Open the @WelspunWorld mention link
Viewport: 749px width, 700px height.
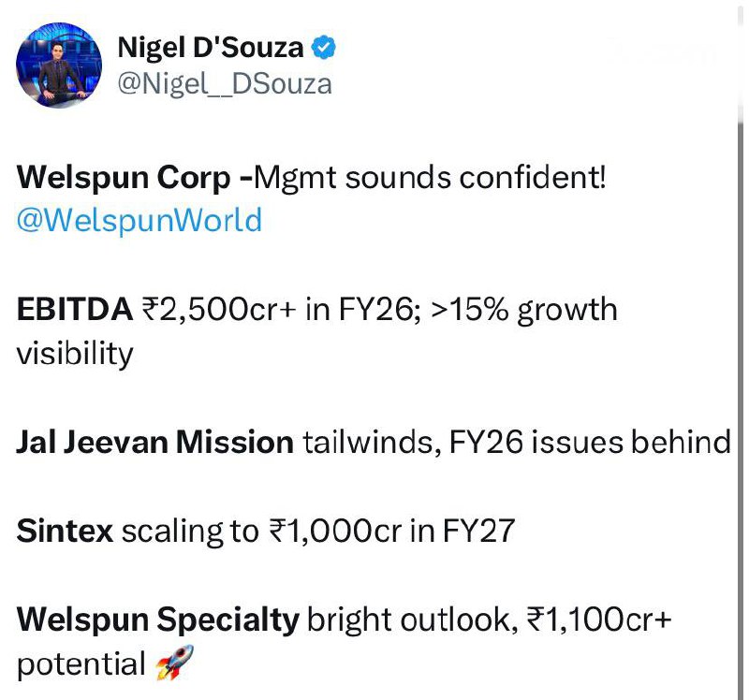[140, 220]
